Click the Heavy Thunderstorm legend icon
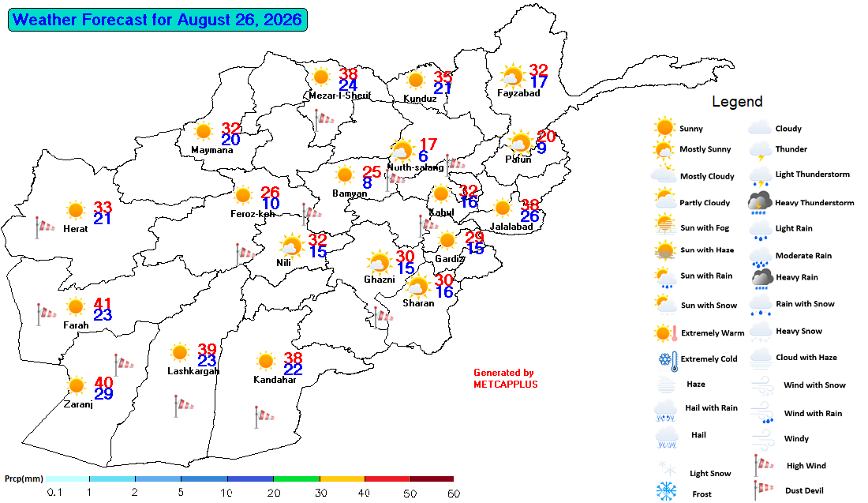 click(760, 203)
